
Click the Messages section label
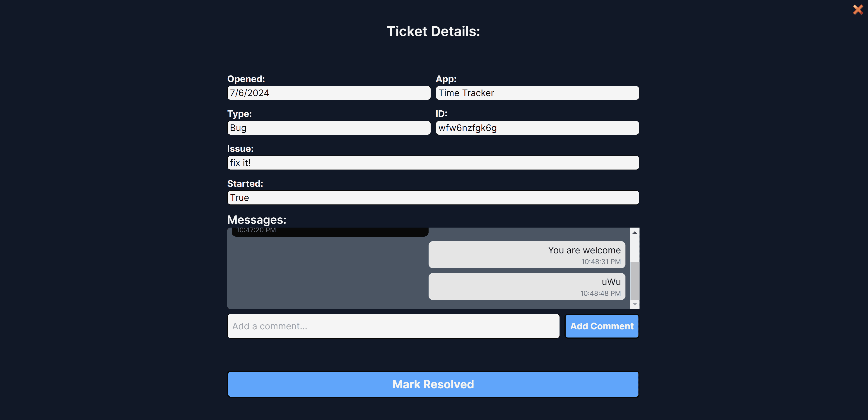tap(257, 219)
